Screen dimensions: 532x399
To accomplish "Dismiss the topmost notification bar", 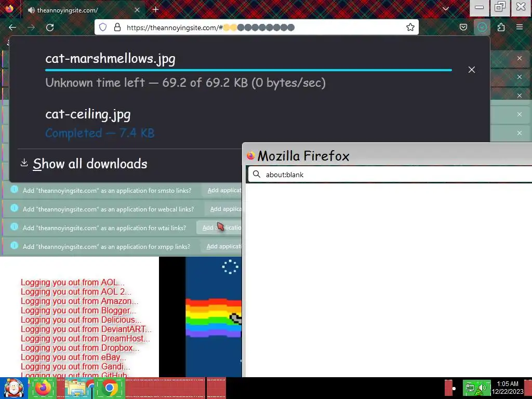I will click(x=520, y=58).
